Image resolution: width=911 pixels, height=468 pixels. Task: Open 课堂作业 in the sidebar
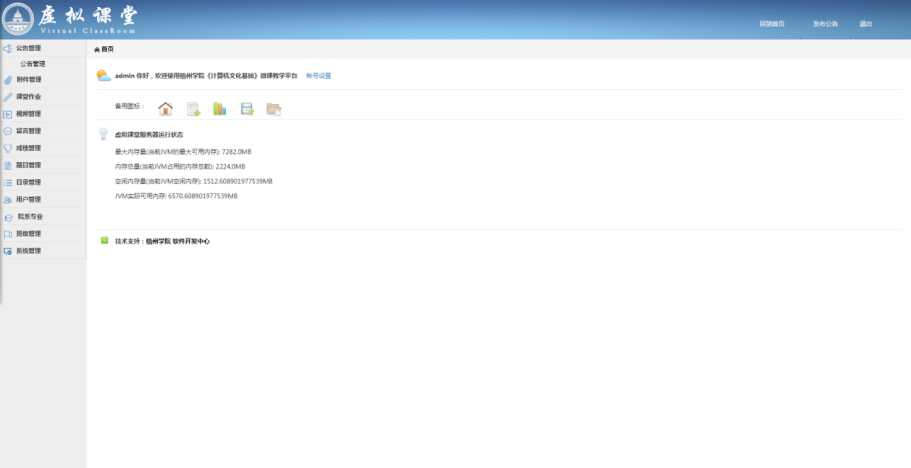coord(28,97)
